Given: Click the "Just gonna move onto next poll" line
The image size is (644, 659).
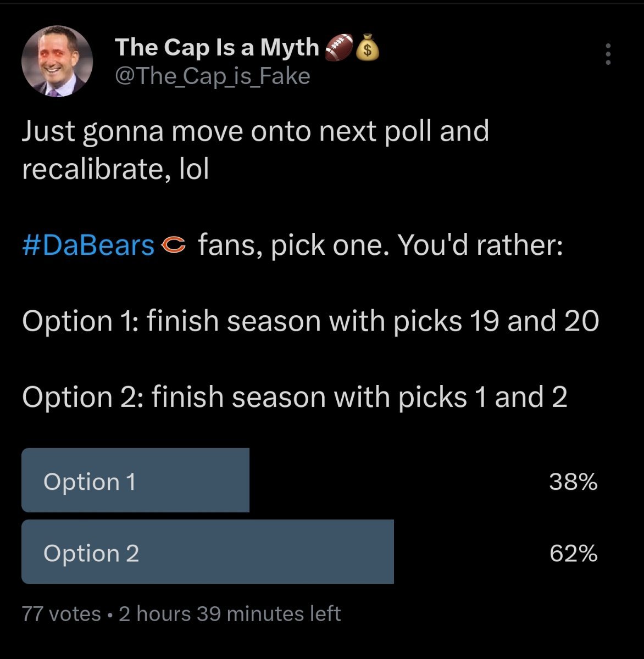Looking at the screenshot, I should (x=256, y=132).
